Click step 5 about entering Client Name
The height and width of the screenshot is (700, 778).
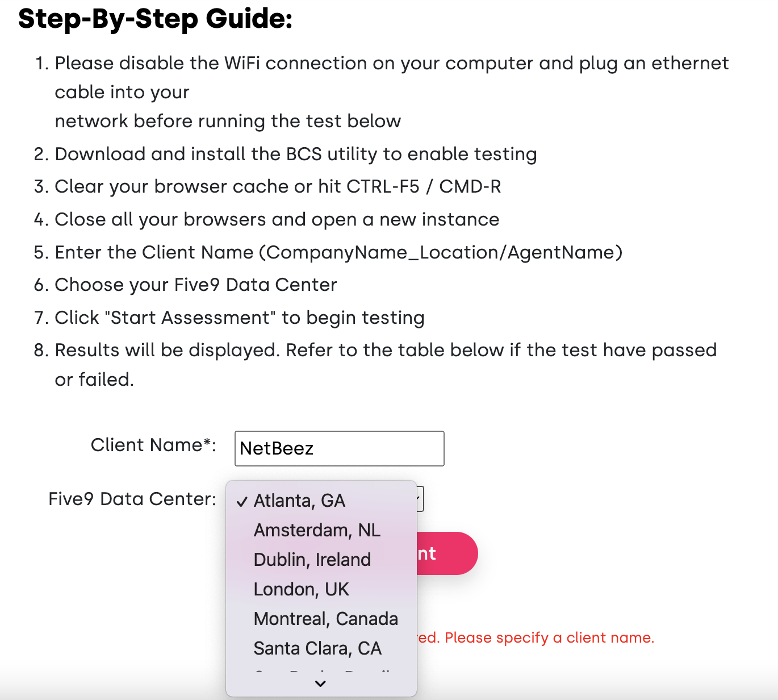338,252
